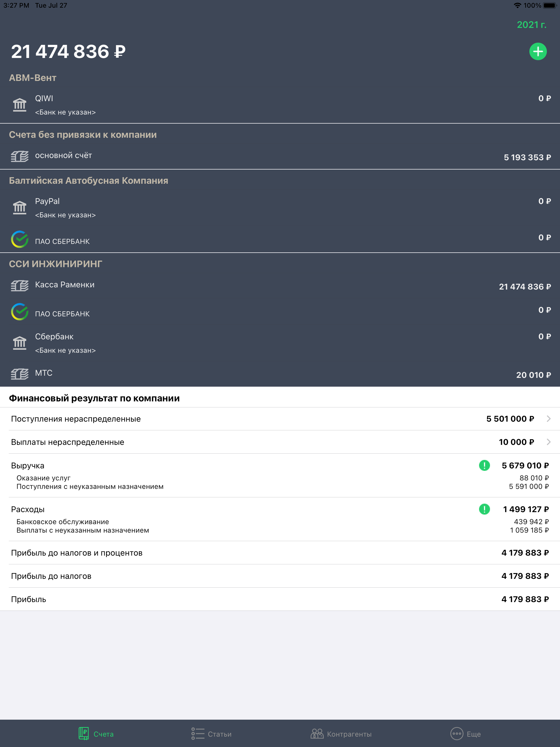Tap the 1 499 127 ₽ expenses amount
560x747 pixels.
[x=526, y=509]
